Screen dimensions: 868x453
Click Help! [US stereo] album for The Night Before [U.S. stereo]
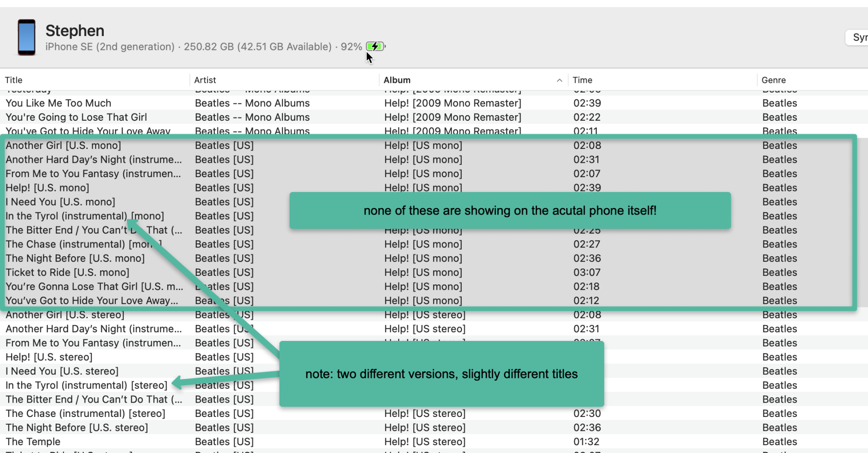425,428
